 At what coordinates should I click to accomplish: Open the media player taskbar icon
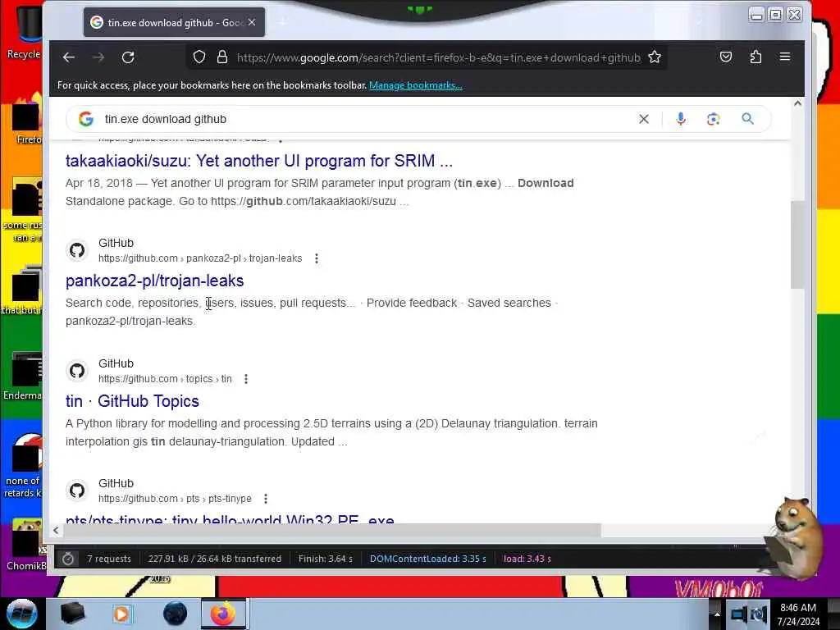point(121,614)
